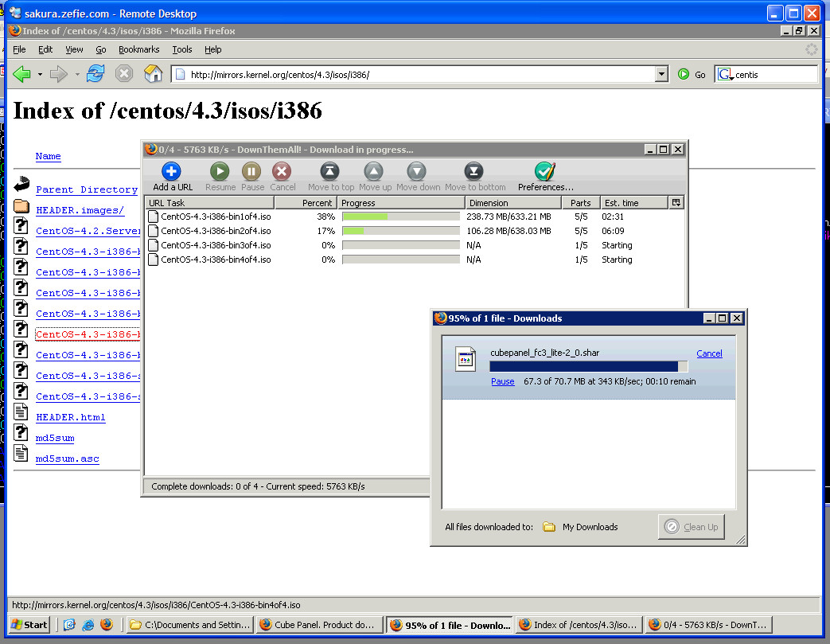Viewport: 830px width, 644px height.
Task: Click the green Back arrow in Firefox
Action: pos(21,74)
